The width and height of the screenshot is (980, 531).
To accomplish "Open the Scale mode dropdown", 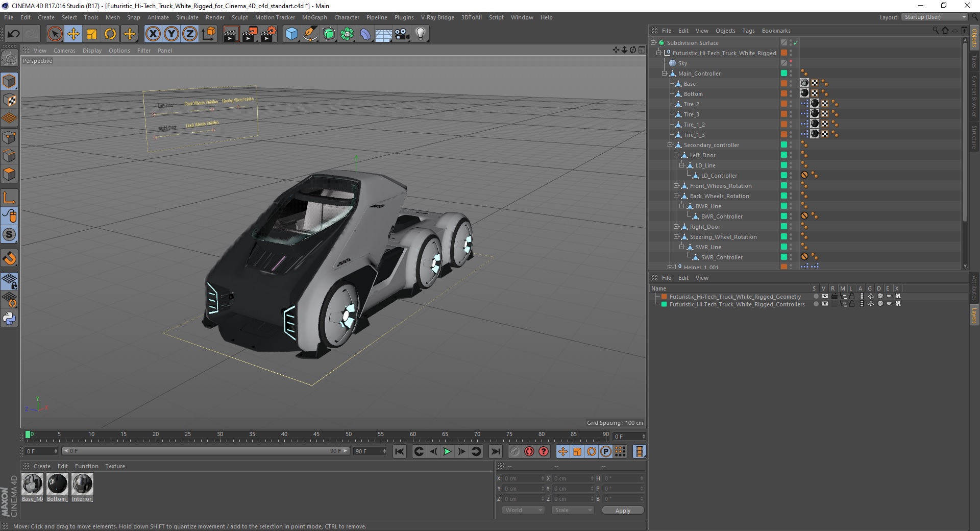I will pos(573,510).
